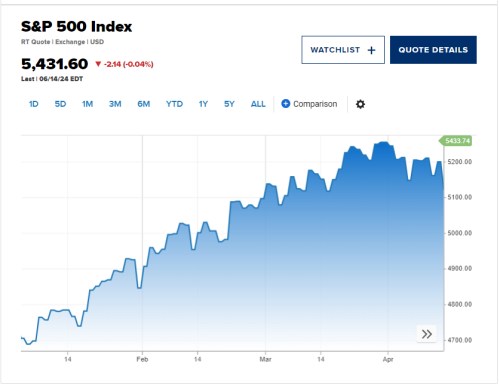500x386 pixels.
Task: Click the -2.14 (-0.04%) change text
Action: 129,64
